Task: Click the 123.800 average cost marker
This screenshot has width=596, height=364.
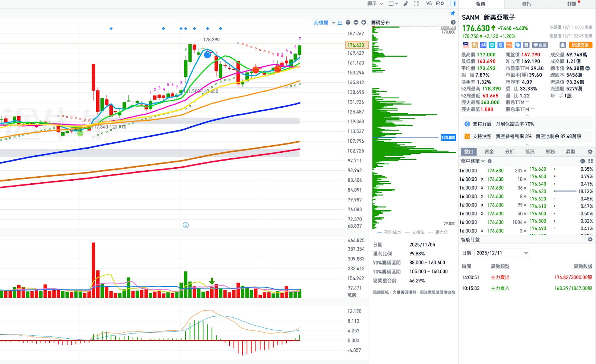Action: 448,137
